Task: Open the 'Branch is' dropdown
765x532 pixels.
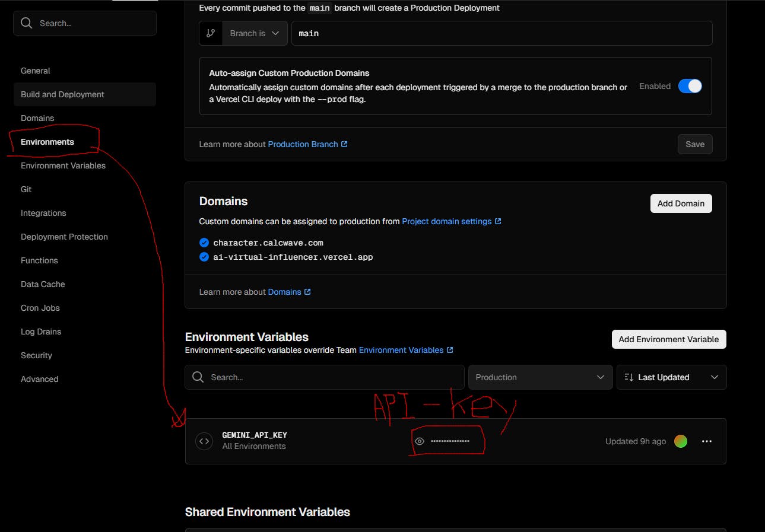Action: 255,33
